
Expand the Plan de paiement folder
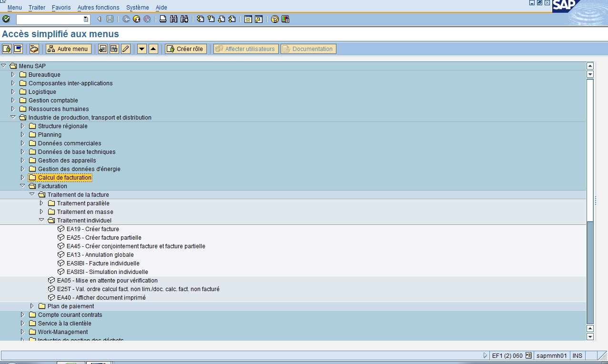click(x=32, y=306)
